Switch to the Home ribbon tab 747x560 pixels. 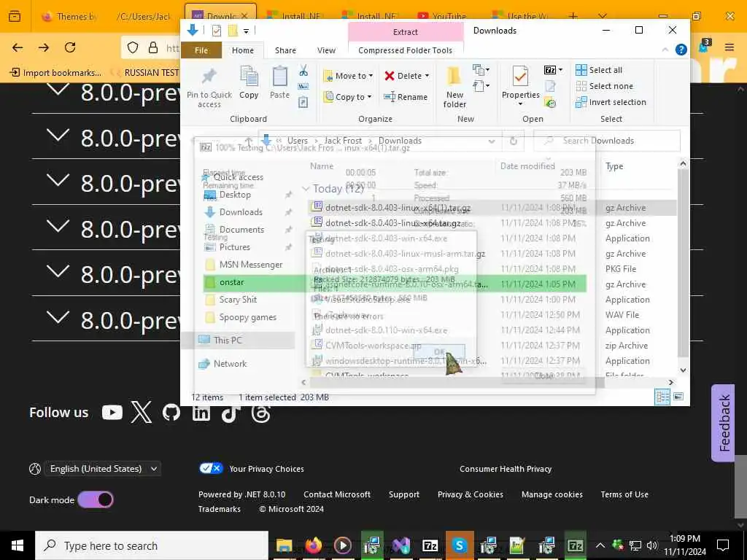[243, 50]
